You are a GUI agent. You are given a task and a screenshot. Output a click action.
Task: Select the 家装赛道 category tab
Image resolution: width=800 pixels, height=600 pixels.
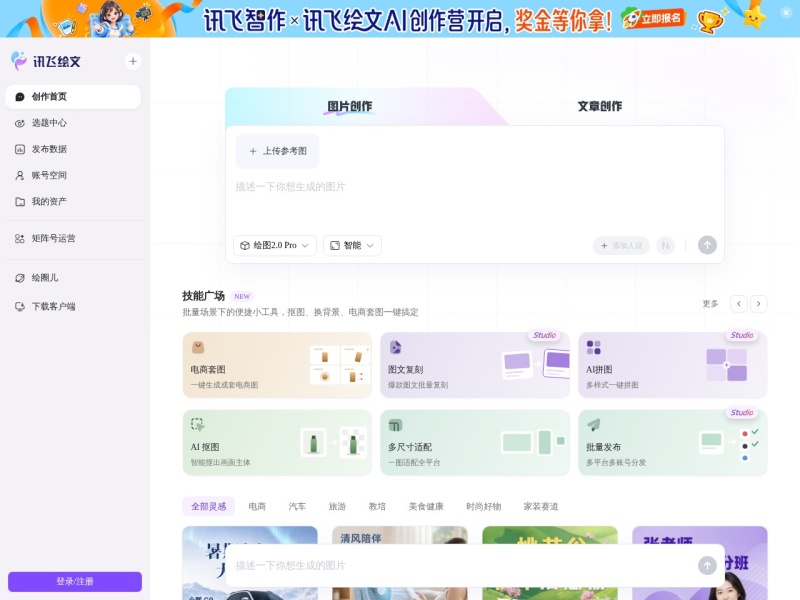coord(541,507)
